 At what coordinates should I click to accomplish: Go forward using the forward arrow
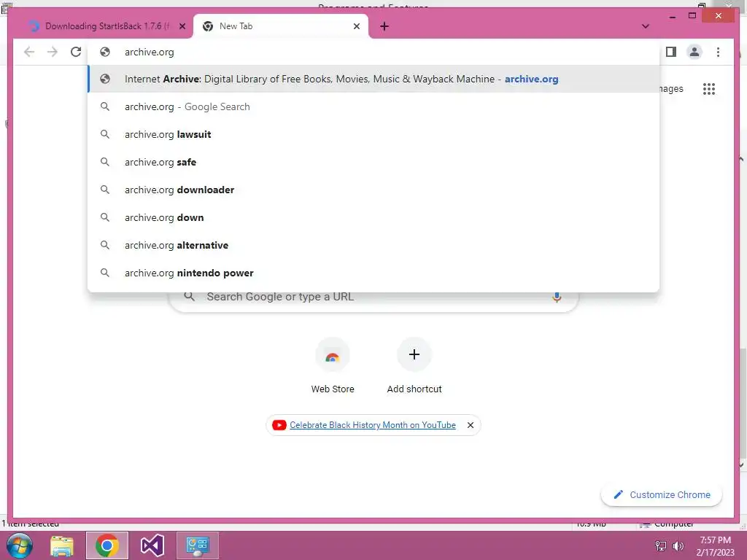(x=53, y=52)
